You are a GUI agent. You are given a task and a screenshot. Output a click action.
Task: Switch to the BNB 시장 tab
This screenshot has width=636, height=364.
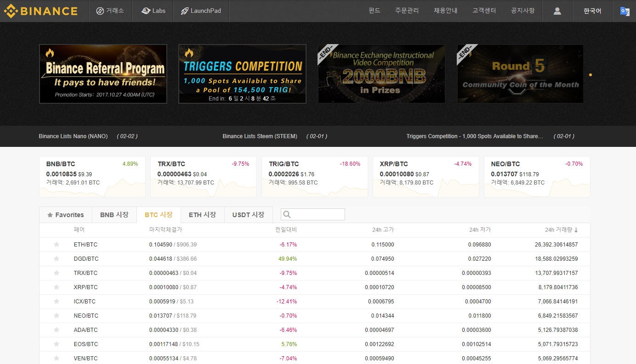pos(114,215)
